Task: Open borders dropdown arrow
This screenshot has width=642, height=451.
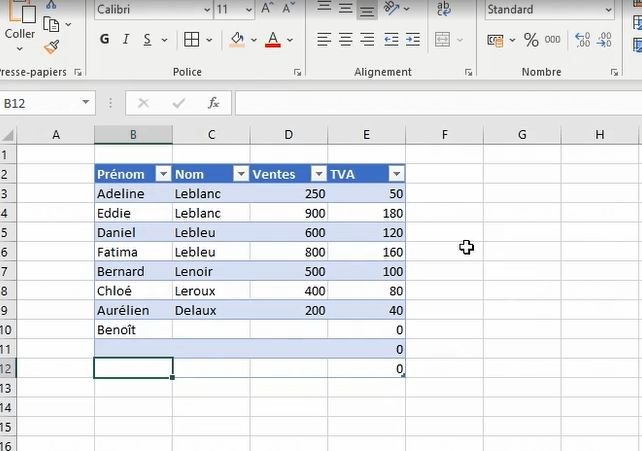Action: point(209,40)
